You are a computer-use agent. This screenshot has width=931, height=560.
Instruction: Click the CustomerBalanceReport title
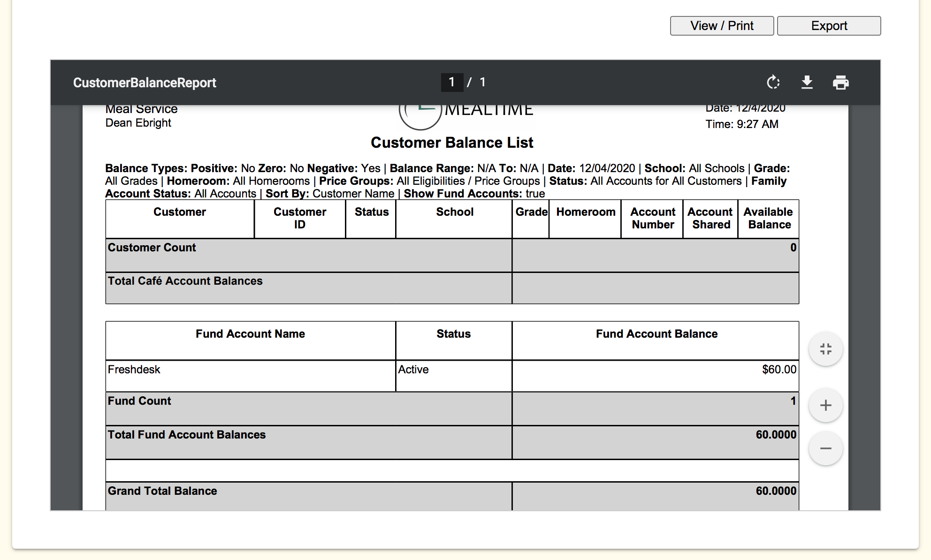pos(145,83)
